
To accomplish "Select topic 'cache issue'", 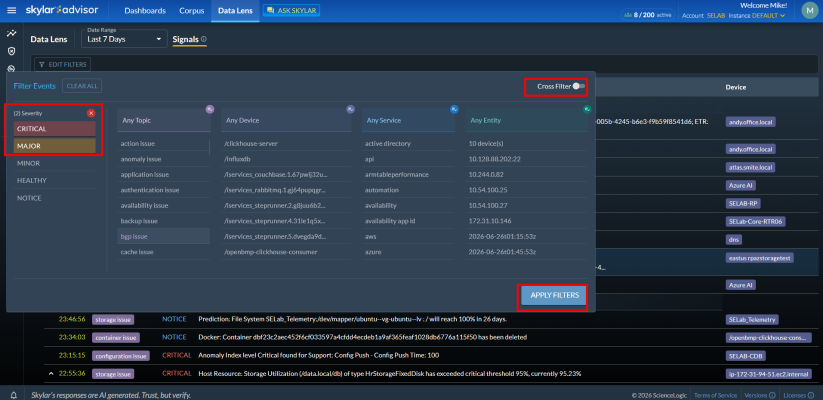I will click(x=164, y=252).
